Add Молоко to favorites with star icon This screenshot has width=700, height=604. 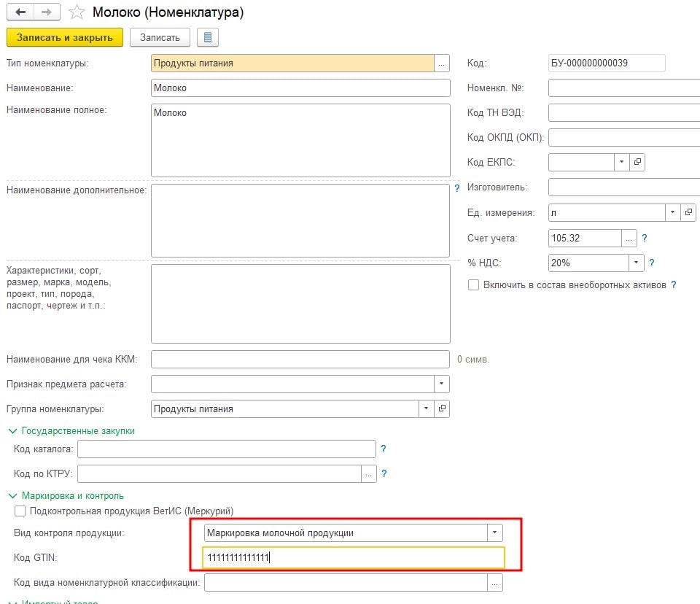point(77,12)
